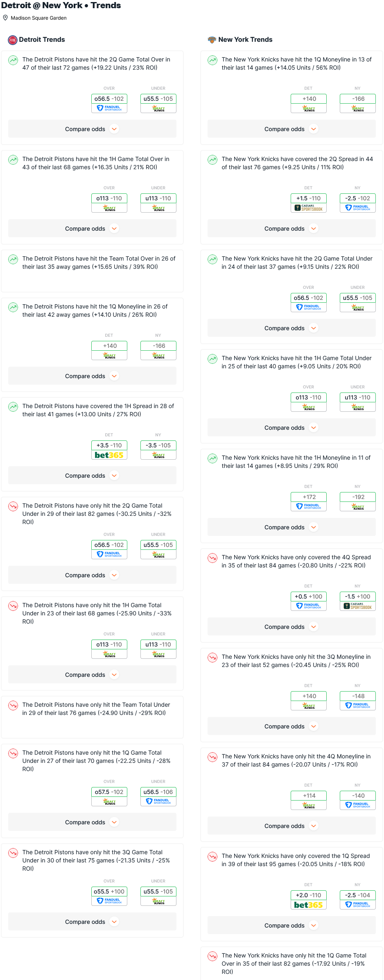Click the Caesars Sportsbook logo under +1.5 -110
The height and width of the screenshot is (980, 384).
[308, 208]
